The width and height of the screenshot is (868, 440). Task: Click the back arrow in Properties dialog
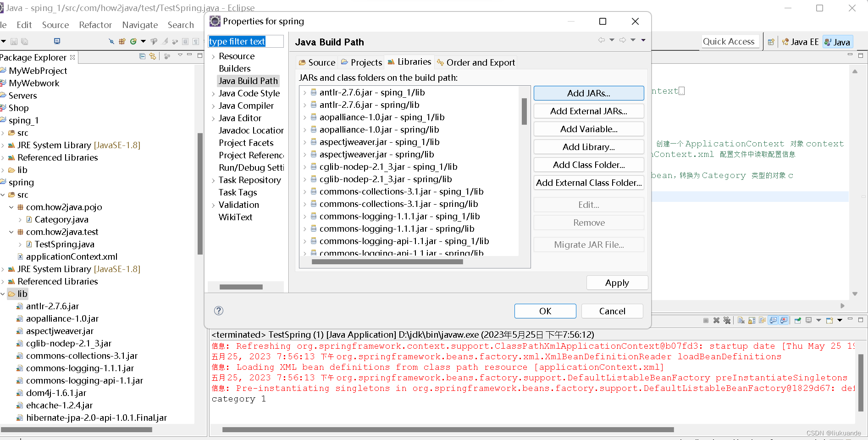(x=601, y=40)
